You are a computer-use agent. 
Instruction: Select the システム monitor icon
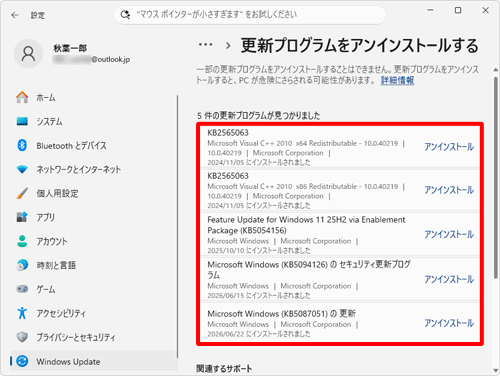point(22,121)
